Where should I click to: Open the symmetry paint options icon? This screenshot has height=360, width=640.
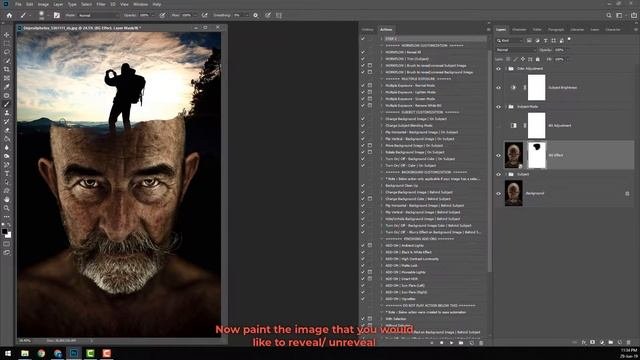(x=279, y=15)
